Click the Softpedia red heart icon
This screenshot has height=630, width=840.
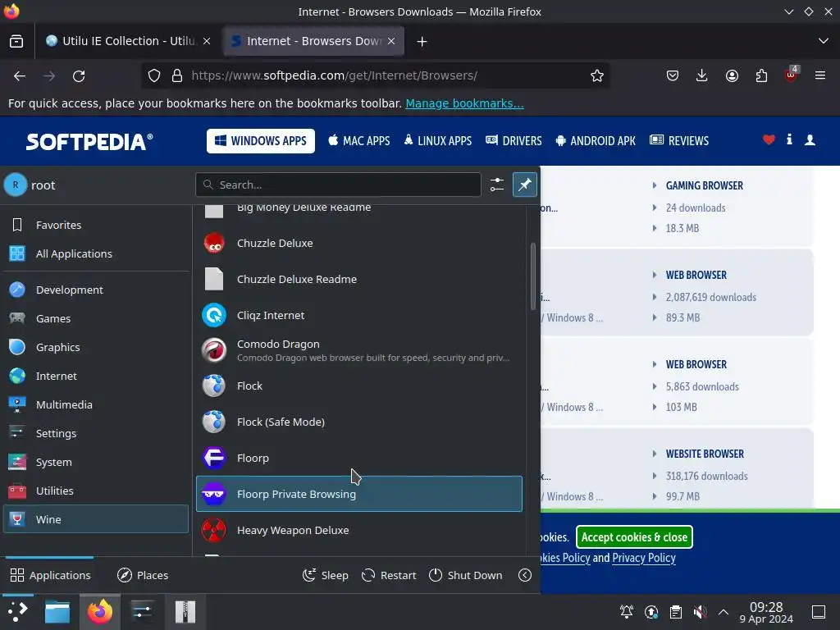click(x=769, y=139)
